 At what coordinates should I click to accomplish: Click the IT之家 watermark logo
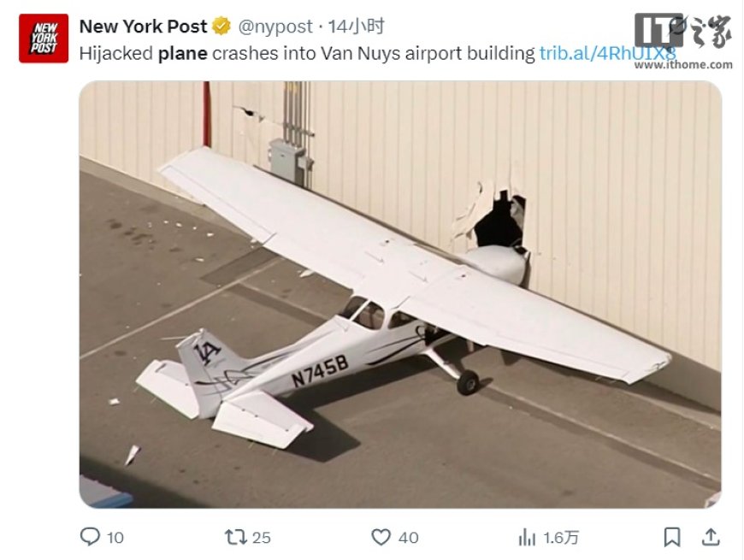click(682, 32)
